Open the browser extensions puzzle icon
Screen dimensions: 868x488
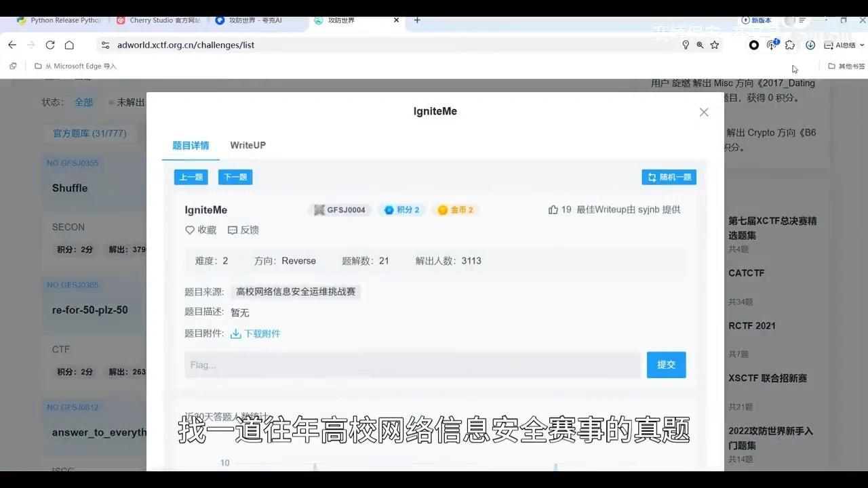790,45
